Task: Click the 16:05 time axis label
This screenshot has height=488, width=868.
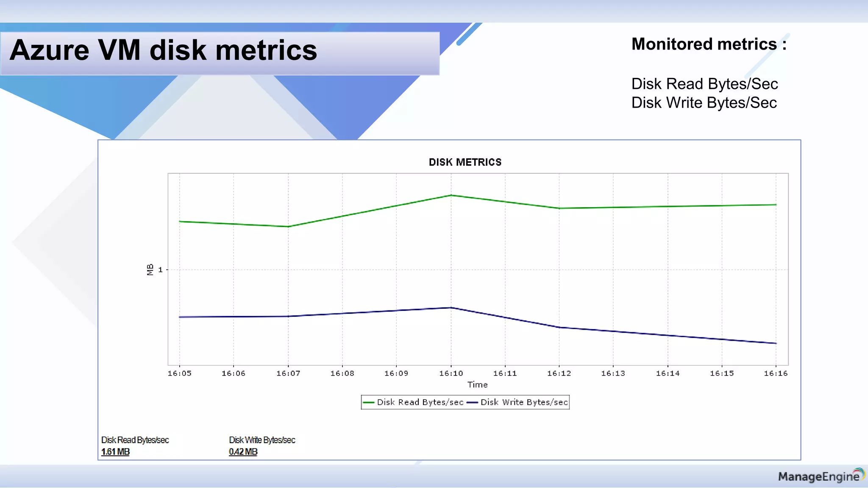Action: point(179,373)
